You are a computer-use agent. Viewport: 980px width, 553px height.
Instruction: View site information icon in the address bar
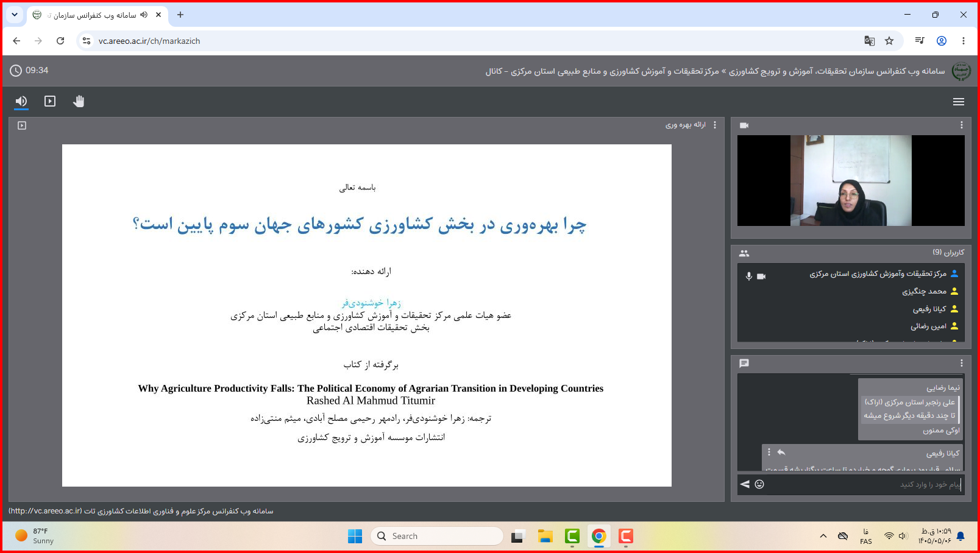click(x=87, y=41)
